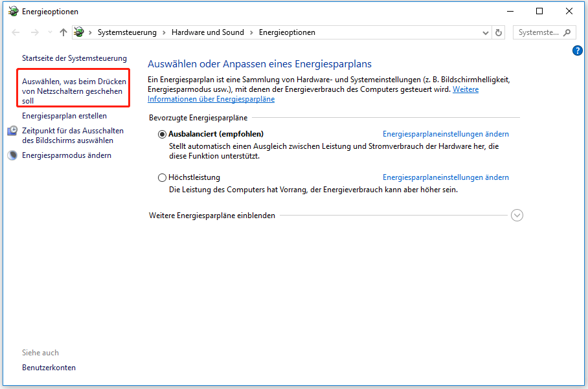Click the Siehe auch label
Screen dimensions: 588x389
pos(40,353)
